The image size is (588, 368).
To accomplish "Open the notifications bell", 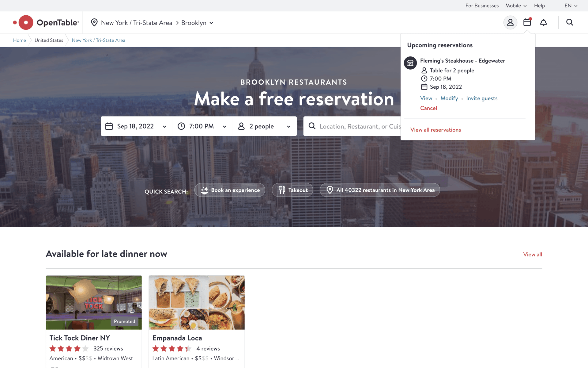I will [543, 22].
